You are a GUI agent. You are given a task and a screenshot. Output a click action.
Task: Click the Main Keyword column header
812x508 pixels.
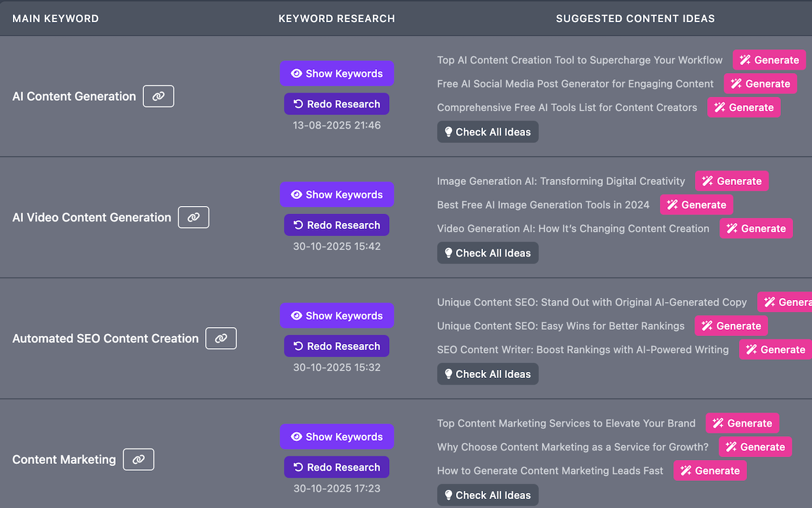click(x=55, y=18)
